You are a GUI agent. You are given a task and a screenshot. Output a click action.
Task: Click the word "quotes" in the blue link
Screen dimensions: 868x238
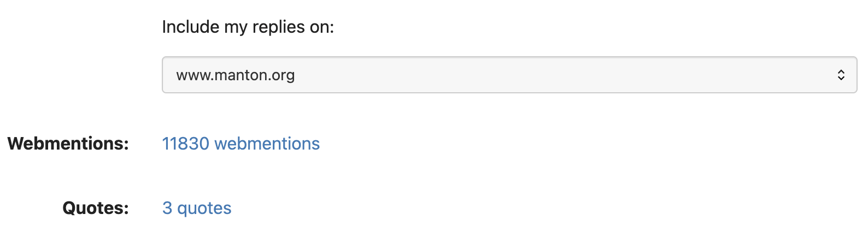[204, 208]
